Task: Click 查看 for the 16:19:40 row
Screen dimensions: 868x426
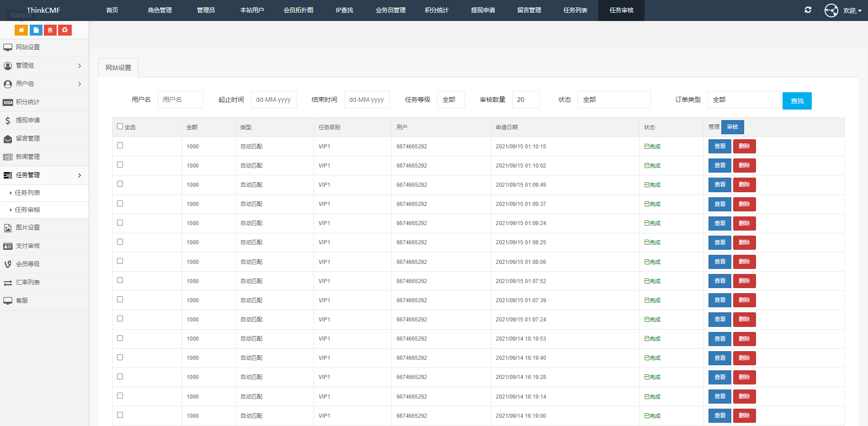Action: coord(720,358)
